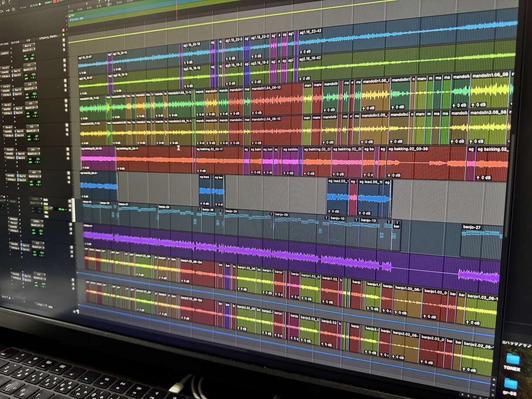This screenshot has width=532, height=399.
Task: Click the T badge beside banjo-10 clip
Action: (x=326, y=217)
